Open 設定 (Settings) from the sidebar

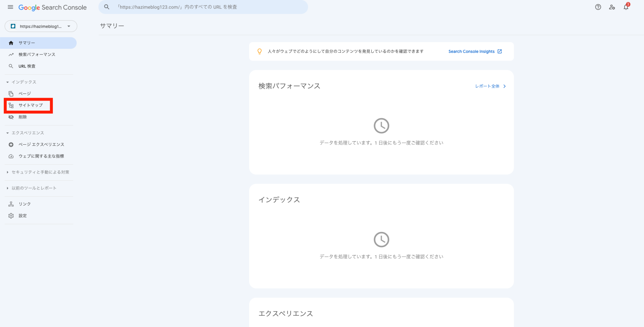23,216
